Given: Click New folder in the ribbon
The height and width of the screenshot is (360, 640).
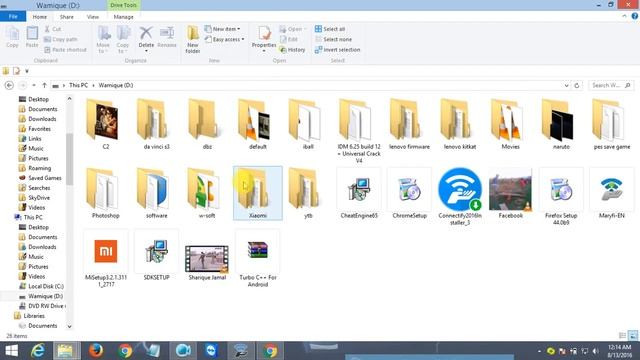Looking at the screenshot, I should pyautogui.click(x=193, y=39).
